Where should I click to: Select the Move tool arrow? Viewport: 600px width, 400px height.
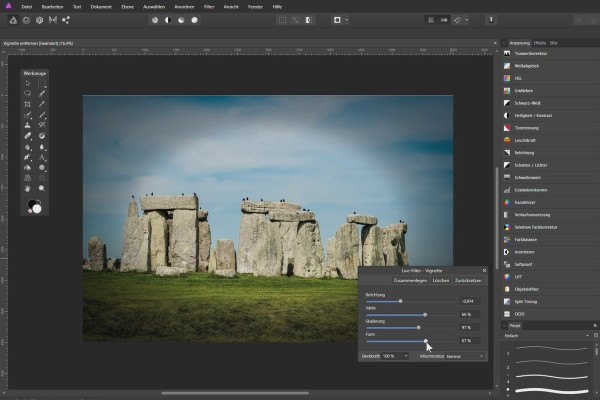point(28,83)
